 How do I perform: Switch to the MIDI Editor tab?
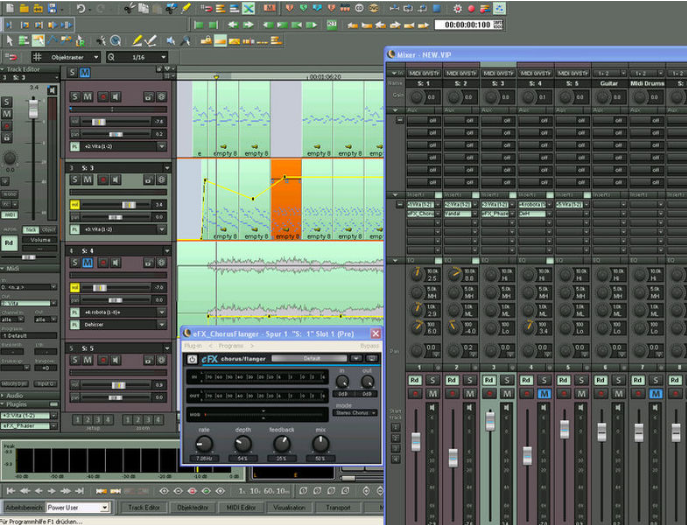click(241, 507)
